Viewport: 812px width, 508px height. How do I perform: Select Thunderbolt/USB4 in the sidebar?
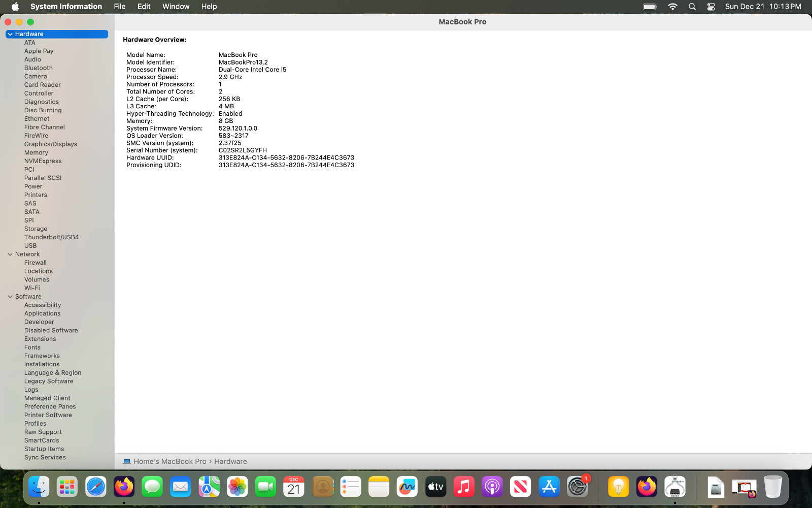pyautogui.click(x=51, y=237)
